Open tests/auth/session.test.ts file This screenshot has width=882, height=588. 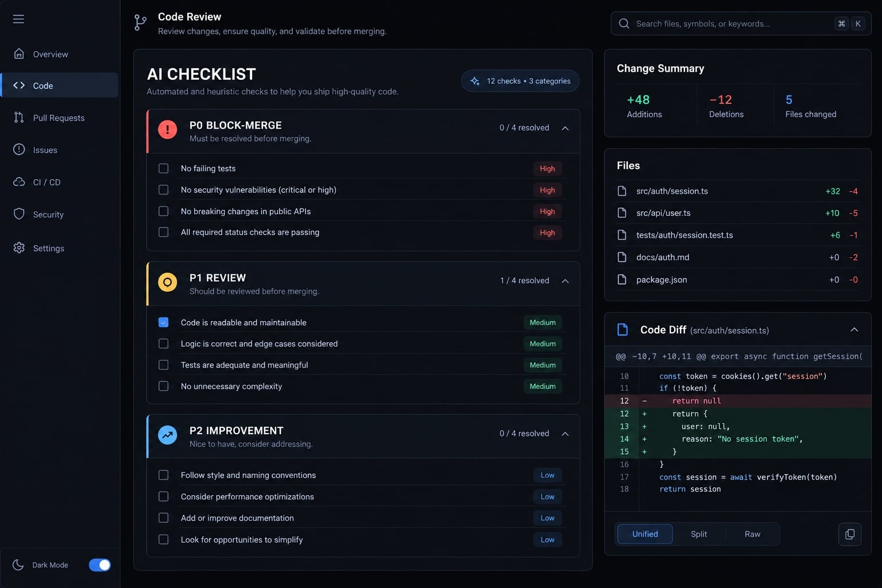click(738, 235)
